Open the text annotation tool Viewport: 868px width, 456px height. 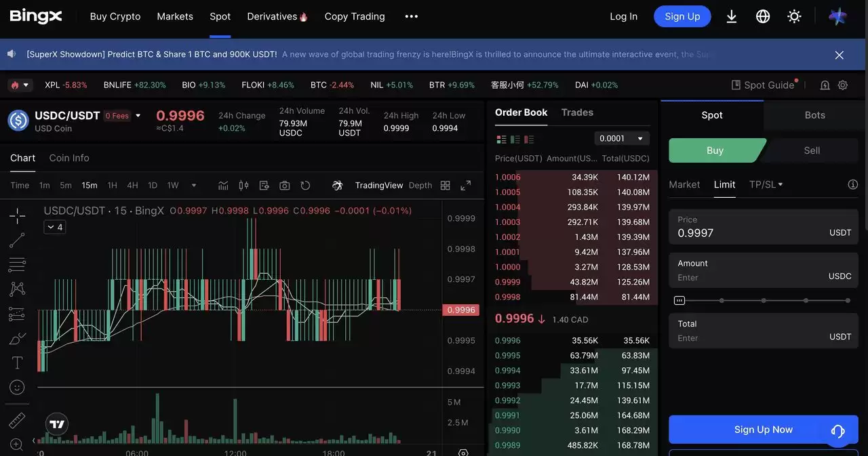coord(17,362)
